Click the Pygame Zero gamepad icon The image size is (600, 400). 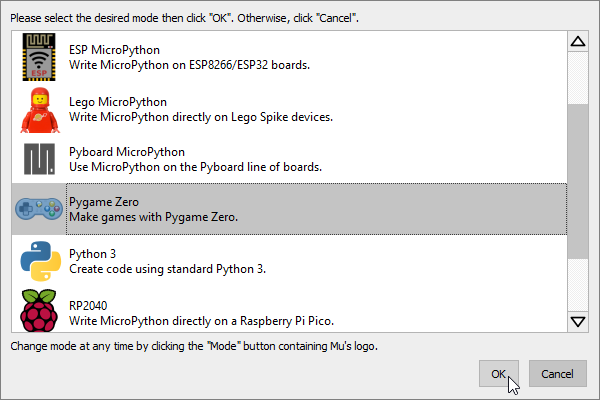point(39,209)
